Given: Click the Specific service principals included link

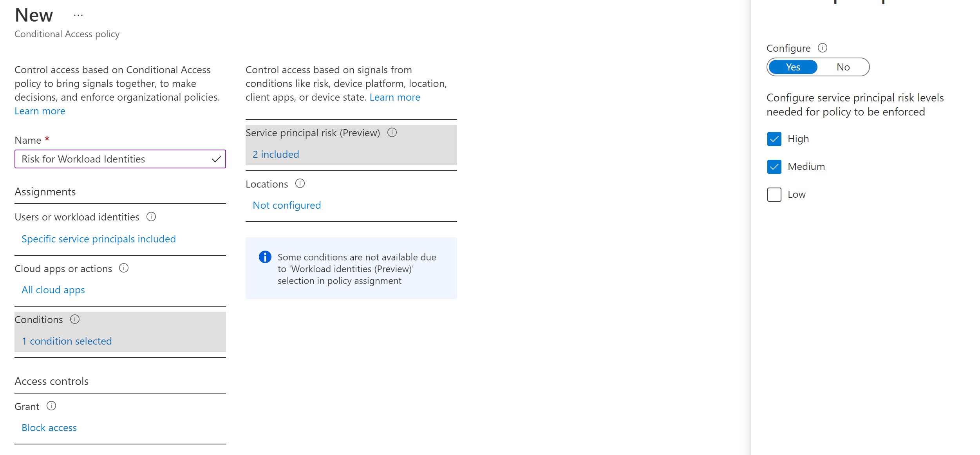Looking at the screenshot, I should 98,238.
